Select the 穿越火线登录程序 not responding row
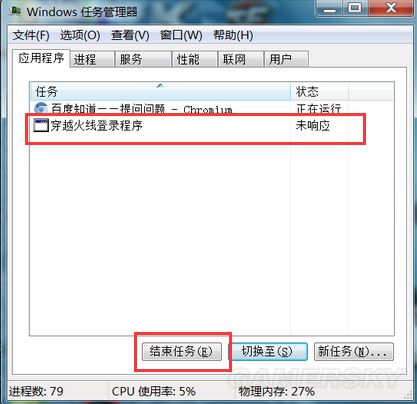The image size is (417, 404). pyautogui.click(x=197, y=126)
